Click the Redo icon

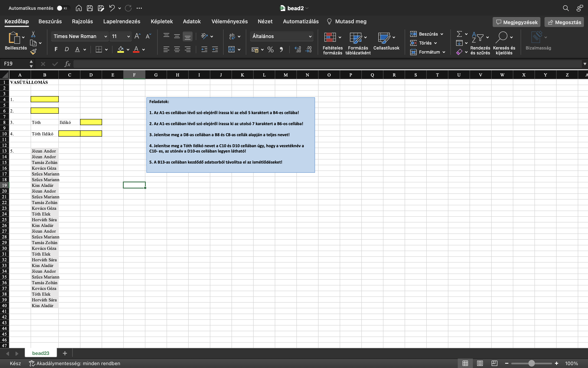(128, 8)
